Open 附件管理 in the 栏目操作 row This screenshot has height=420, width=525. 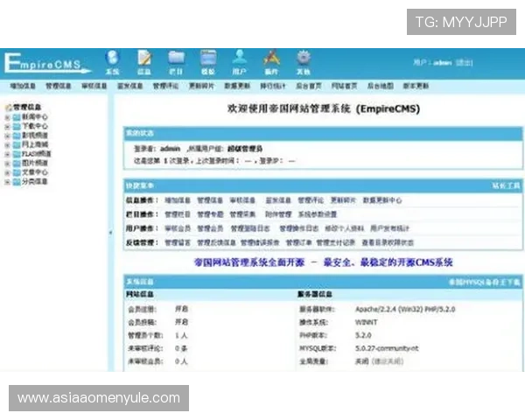point(278,214)
